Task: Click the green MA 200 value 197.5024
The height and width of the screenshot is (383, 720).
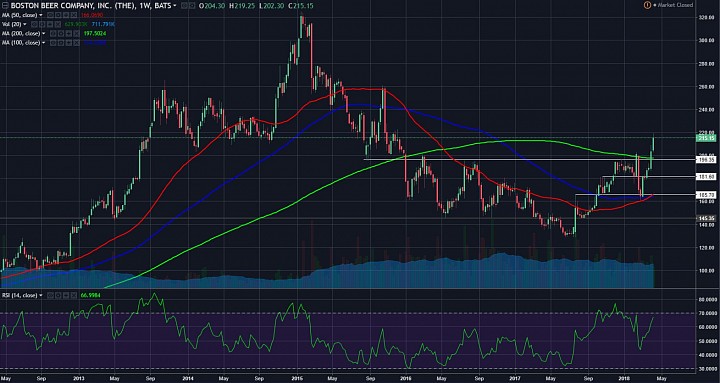Action: pos(95,34)
